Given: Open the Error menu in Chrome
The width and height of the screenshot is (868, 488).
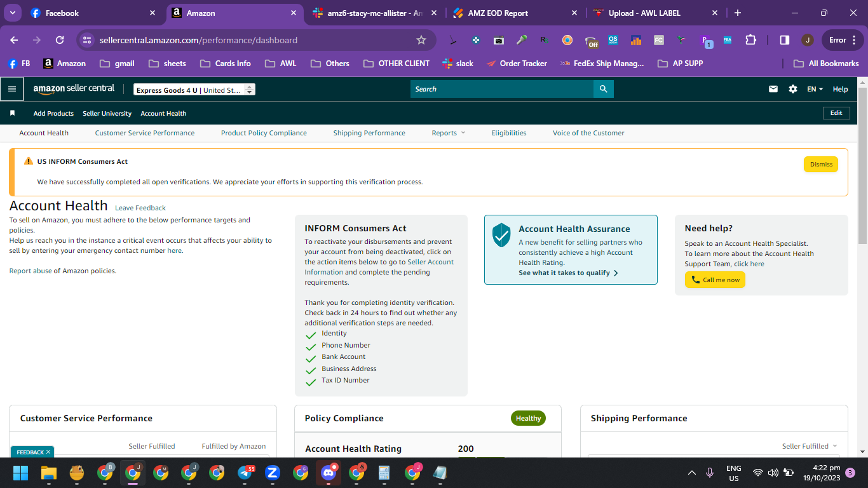Looking at the screenshot, I should click(842, 40).
